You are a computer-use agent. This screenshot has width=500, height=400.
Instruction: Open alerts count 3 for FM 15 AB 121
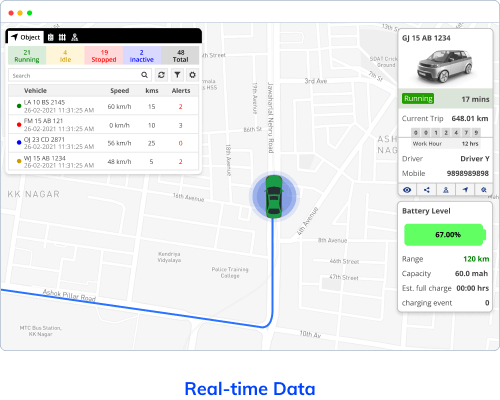181,125
